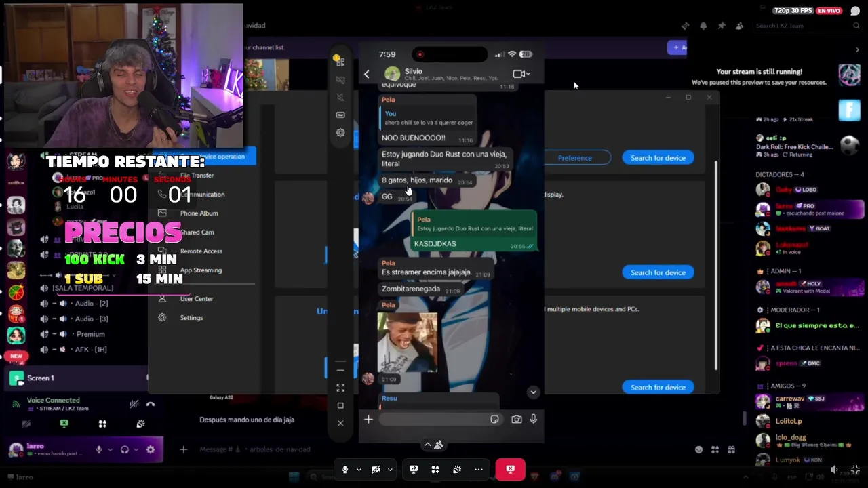The width and height of the screenshot is (868, 488).
Task: Open output device arrow beside headphones
Action: (x=136, y=449)
